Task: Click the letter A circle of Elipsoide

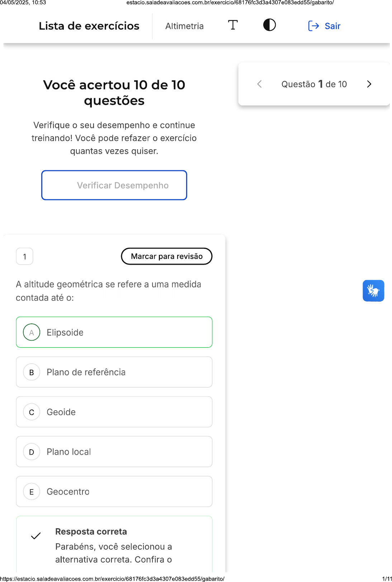Action: 32,332
